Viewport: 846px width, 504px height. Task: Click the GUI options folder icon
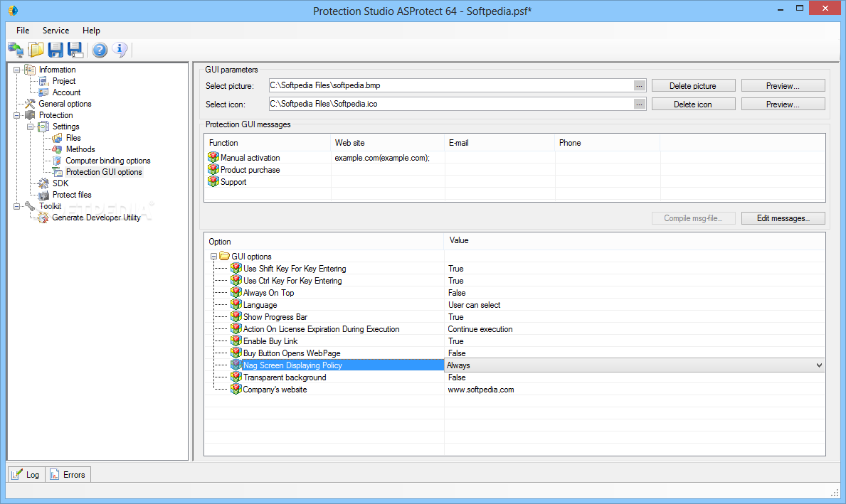(x=224, y=256)
